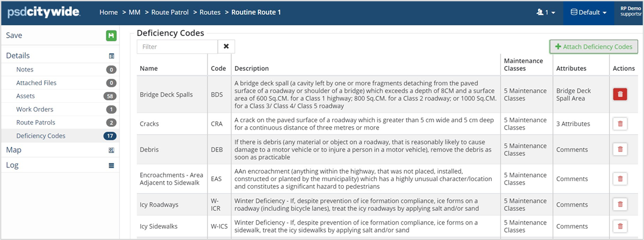Click the Filter text field
The width and height of the screenshot is (644, 240).
point(177,46)
